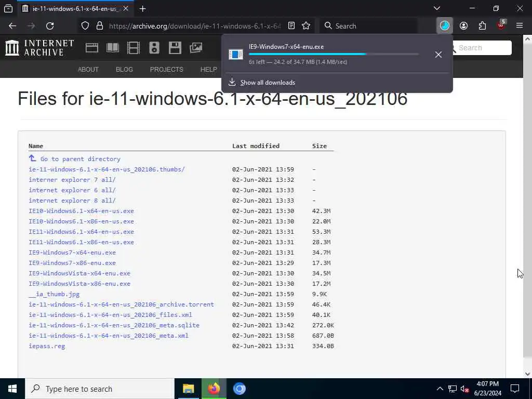Download IE10-Windows6.1-x86-en-us.exe
Image resolution: width=532 pixels, height=399 pixels.
click(81, 221)
